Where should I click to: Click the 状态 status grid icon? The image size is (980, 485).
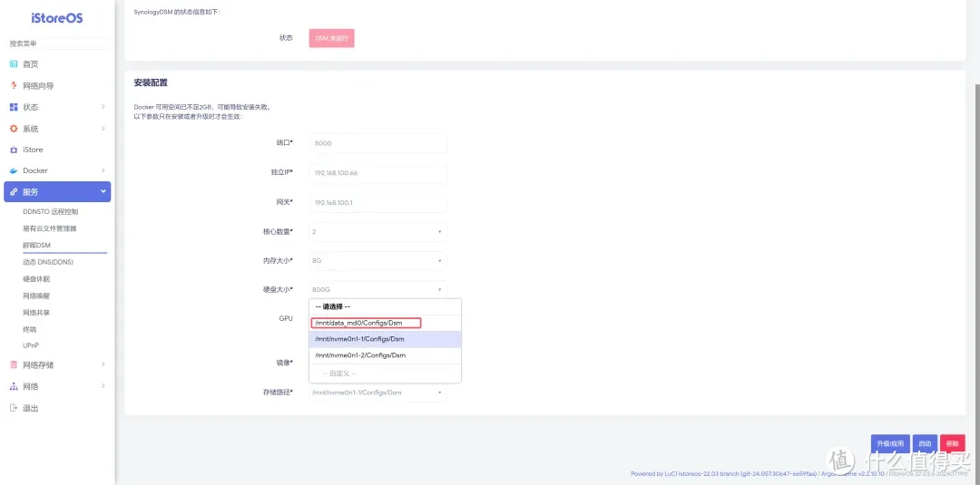(x=14, y=107)
